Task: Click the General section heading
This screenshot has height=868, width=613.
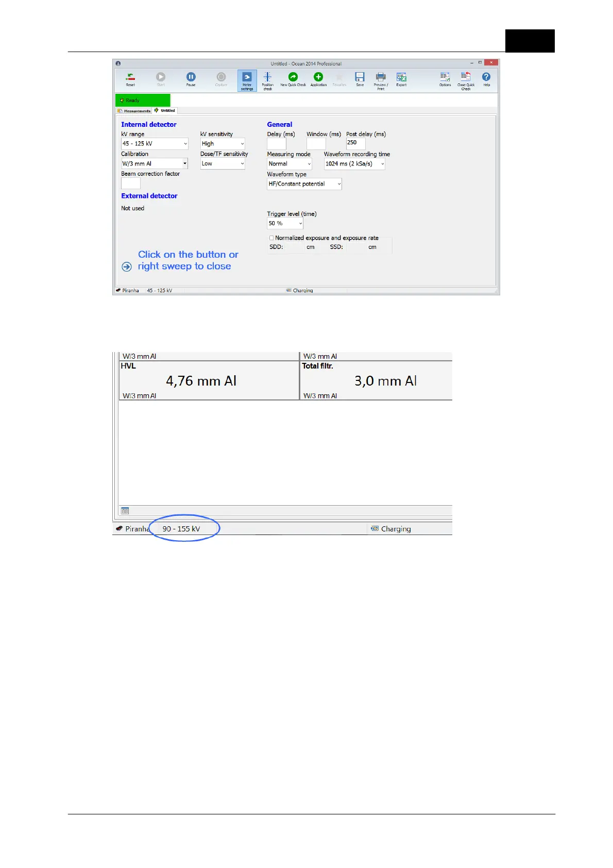Action: pyautogui.click(x=280, y=124)
